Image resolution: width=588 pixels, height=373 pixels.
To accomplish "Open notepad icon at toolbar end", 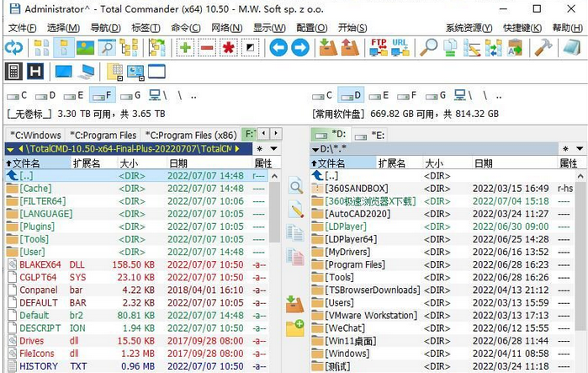I will tap(571, 48).
